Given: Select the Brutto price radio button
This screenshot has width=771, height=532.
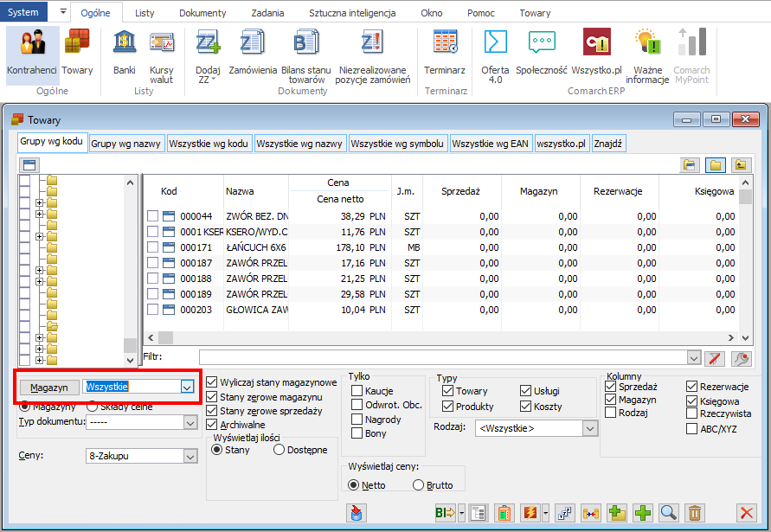Looking at the screenshot, I should [x=419, y=485].
